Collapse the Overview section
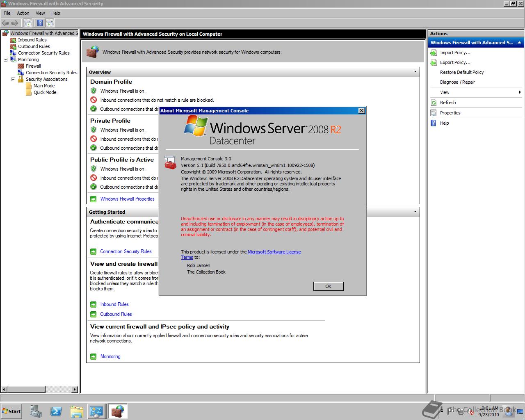Image resolution: width=525 pixels, height=420 pixels. pyautogui.click(x=415, y=72)
